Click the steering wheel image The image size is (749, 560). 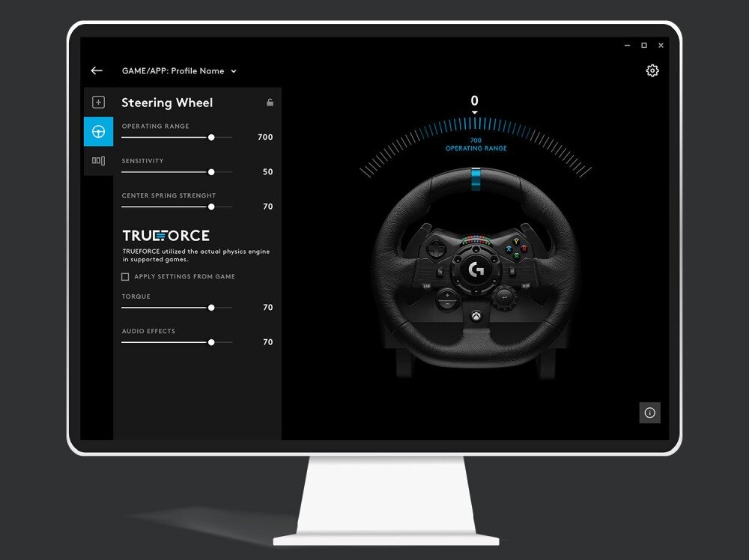pyautogui.click(x=476, y=272)
